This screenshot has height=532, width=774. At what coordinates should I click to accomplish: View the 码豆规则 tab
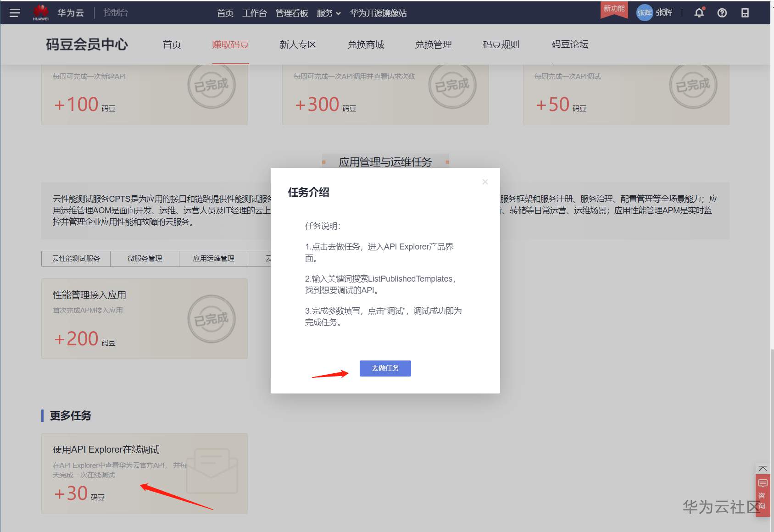(x=501, y=44)
